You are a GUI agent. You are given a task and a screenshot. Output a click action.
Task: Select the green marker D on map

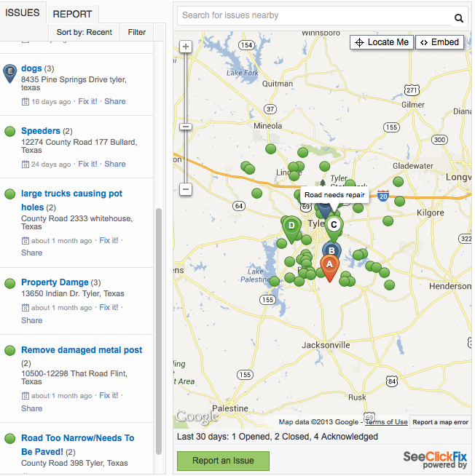coord(291,229)
